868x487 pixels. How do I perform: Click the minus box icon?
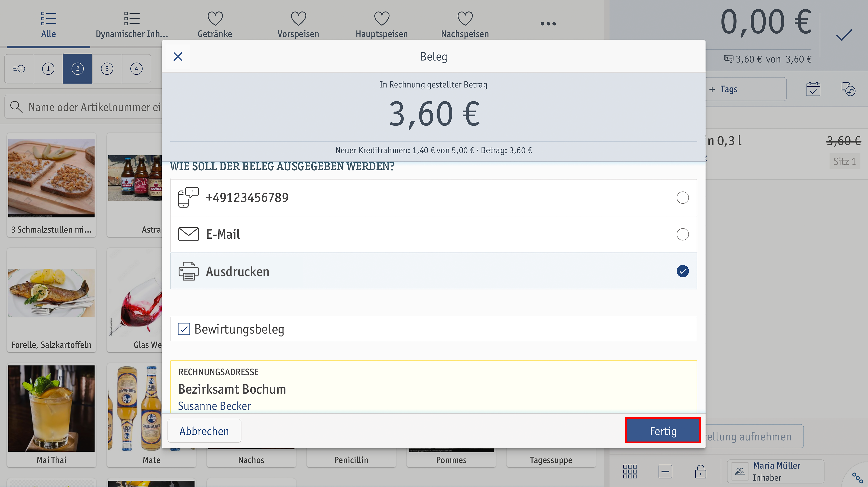coord(665,471)
